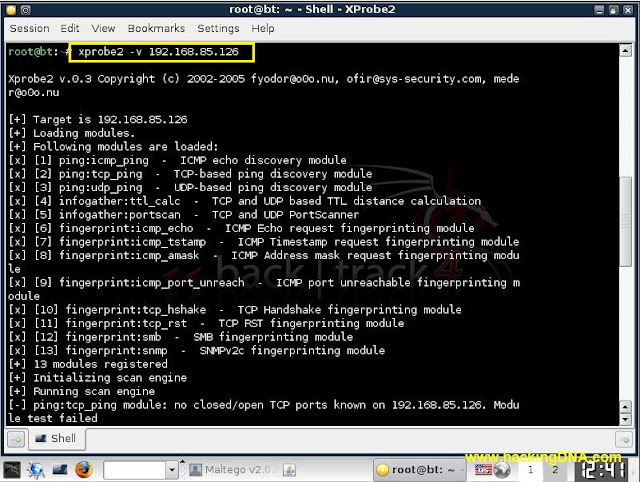Switch to virtual desktop 2

tap(555, 470)
